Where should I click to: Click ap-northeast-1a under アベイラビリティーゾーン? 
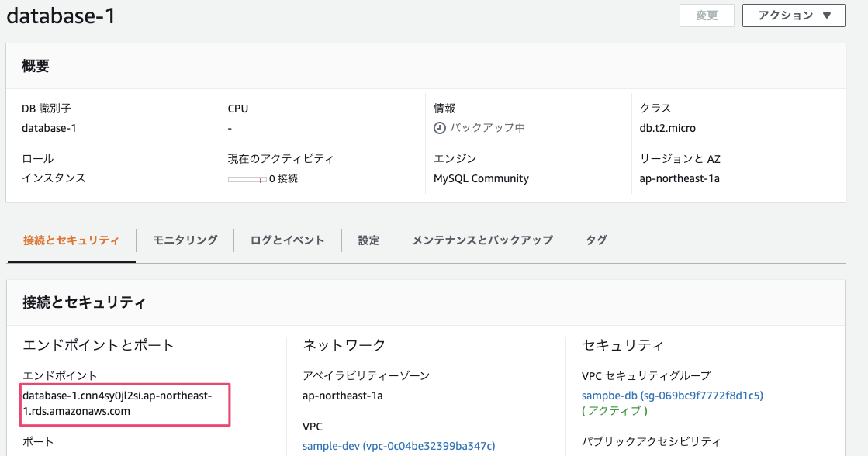point(342,396)
